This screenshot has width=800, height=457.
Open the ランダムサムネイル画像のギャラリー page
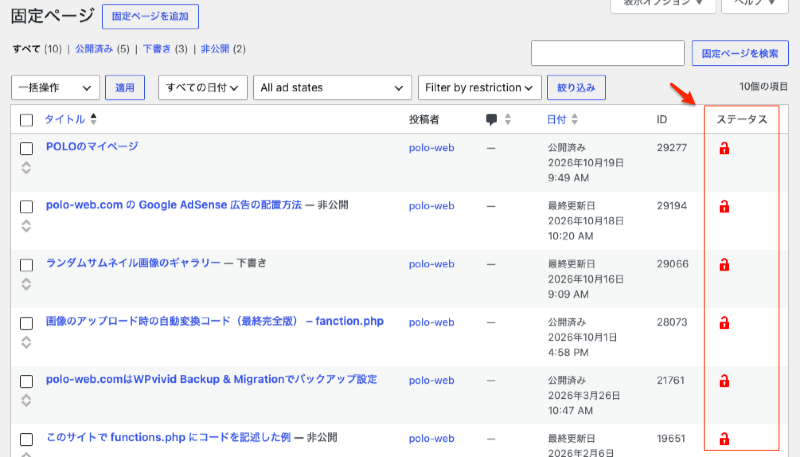[133, 263]
